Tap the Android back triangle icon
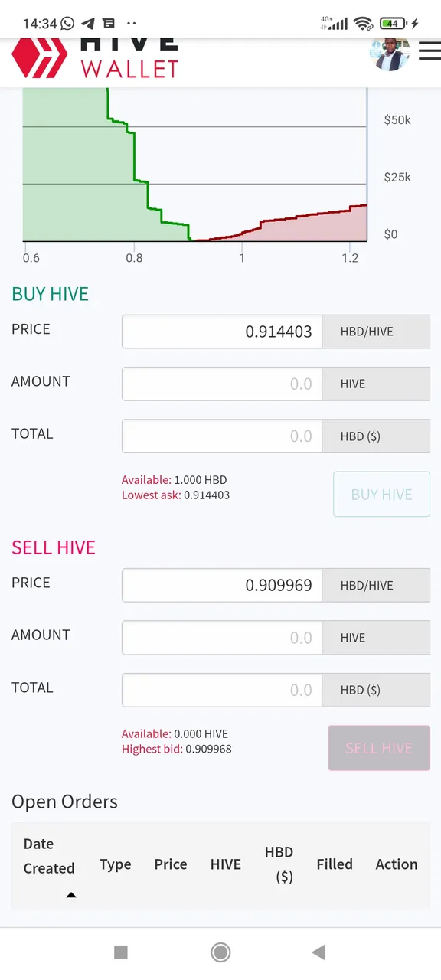Screen dimensions: 441x980 pyautogui.click(x=319, y=952)
